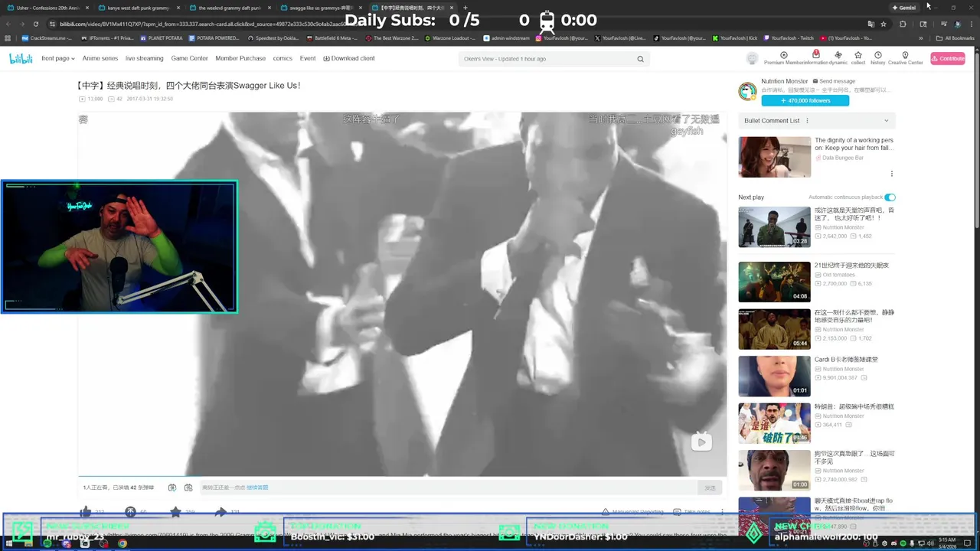
Task: Click the video progress bar
Action: point(402,476)
